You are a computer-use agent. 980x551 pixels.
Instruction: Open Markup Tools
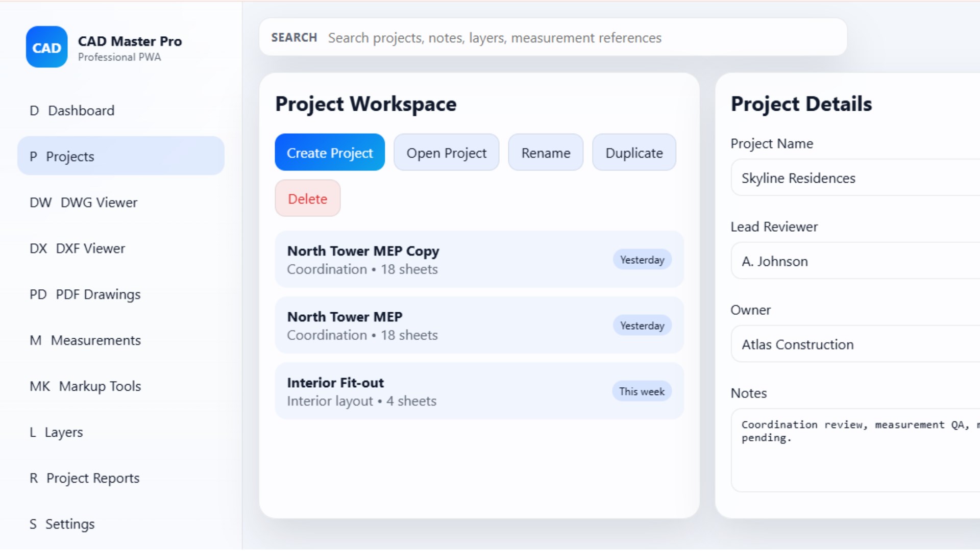click(120, 386)
